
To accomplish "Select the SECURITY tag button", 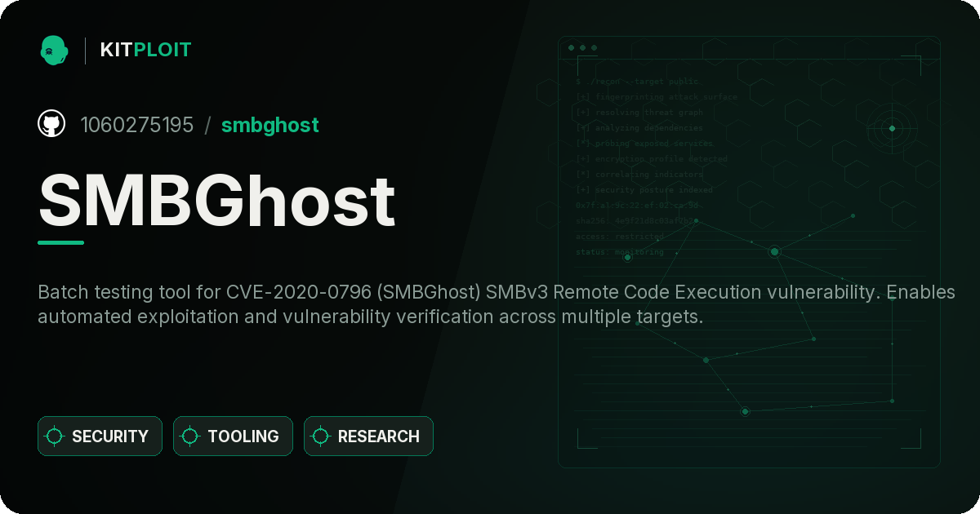I will point(100,436).
